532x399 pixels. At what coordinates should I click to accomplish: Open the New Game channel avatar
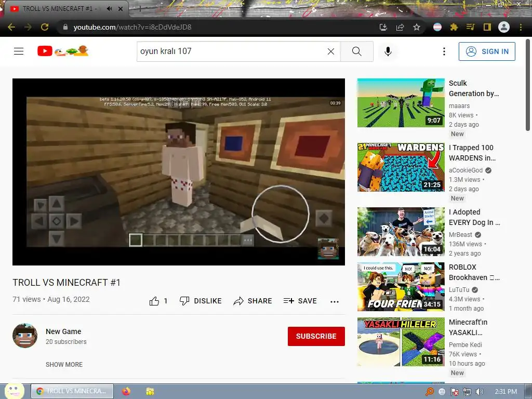pos(25,336)
